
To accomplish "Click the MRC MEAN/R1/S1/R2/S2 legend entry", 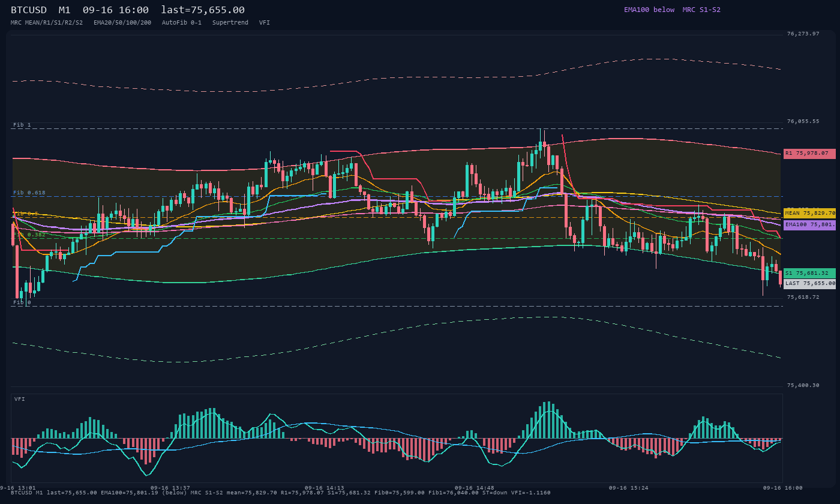I will coord(47,22).
